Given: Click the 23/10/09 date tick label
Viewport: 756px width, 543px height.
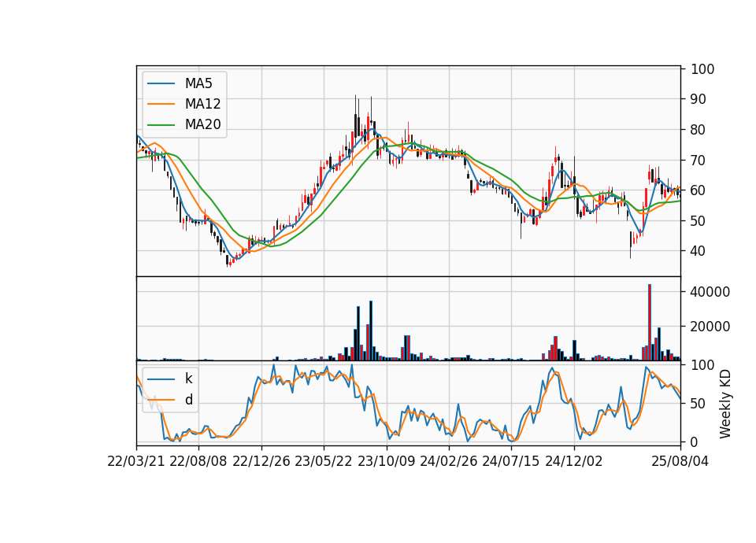Looking at the screenshot, I should pos(386,461).
